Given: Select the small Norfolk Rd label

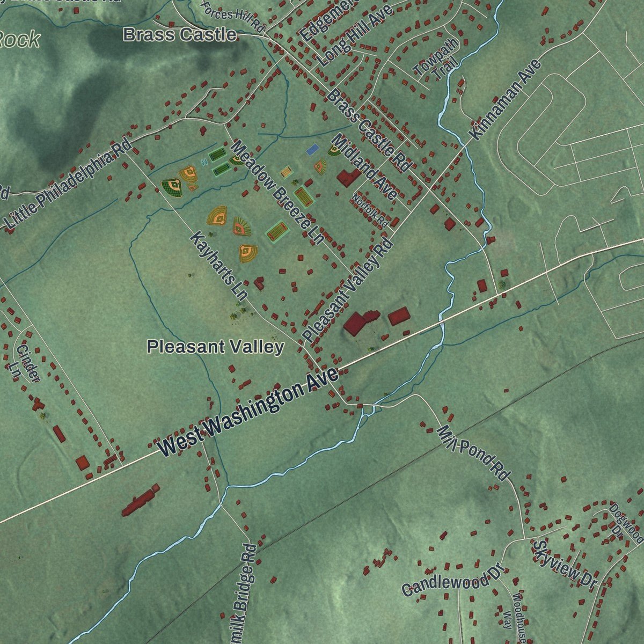Looking at the screenshot, I should pyautogui.click(x=370, y=210).
